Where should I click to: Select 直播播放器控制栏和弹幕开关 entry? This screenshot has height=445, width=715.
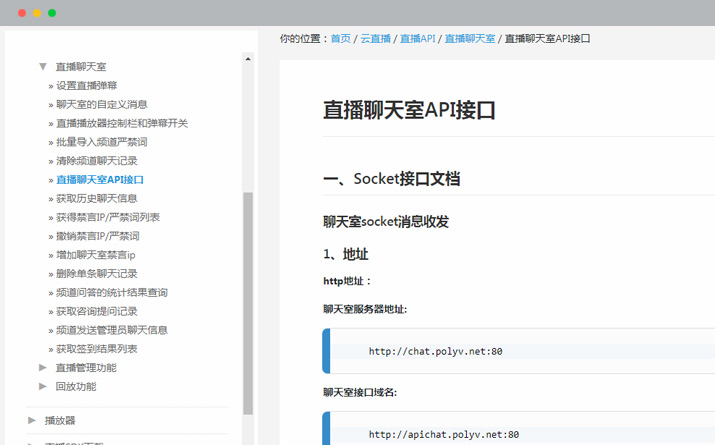[121, 123]
